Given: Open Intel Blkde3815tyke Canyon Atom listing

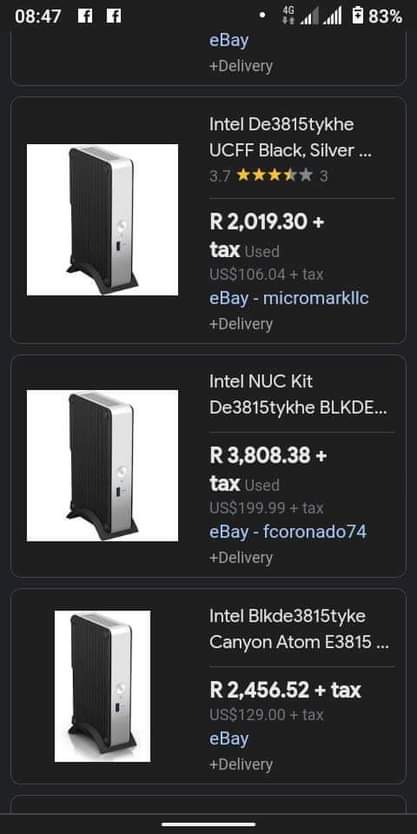Looking at the screenshot, I should (x=299, y=629).
